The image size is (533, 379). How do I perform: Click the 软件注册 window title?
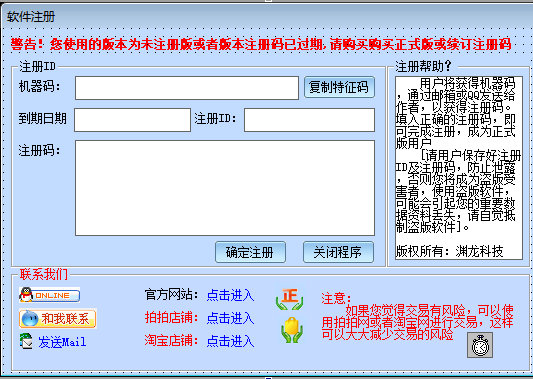(31, 16)
